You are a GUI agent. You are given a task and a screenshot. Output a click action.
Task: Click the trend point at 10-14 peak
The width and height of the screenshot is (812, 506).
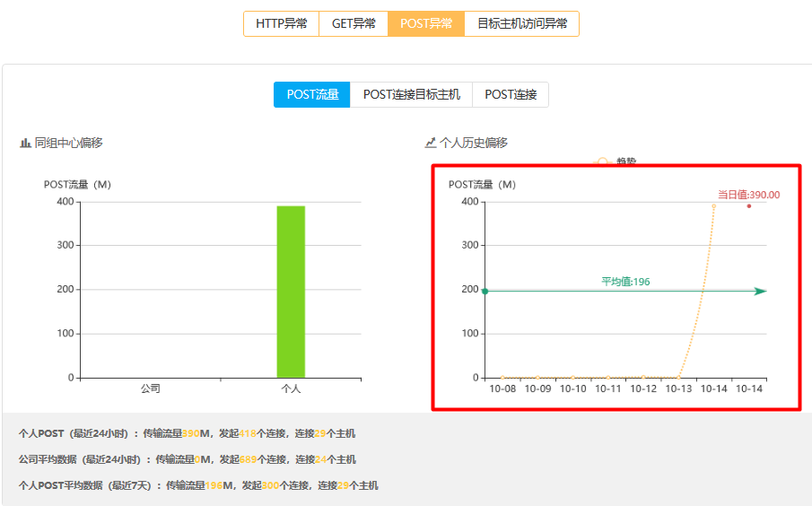point(713,206)
